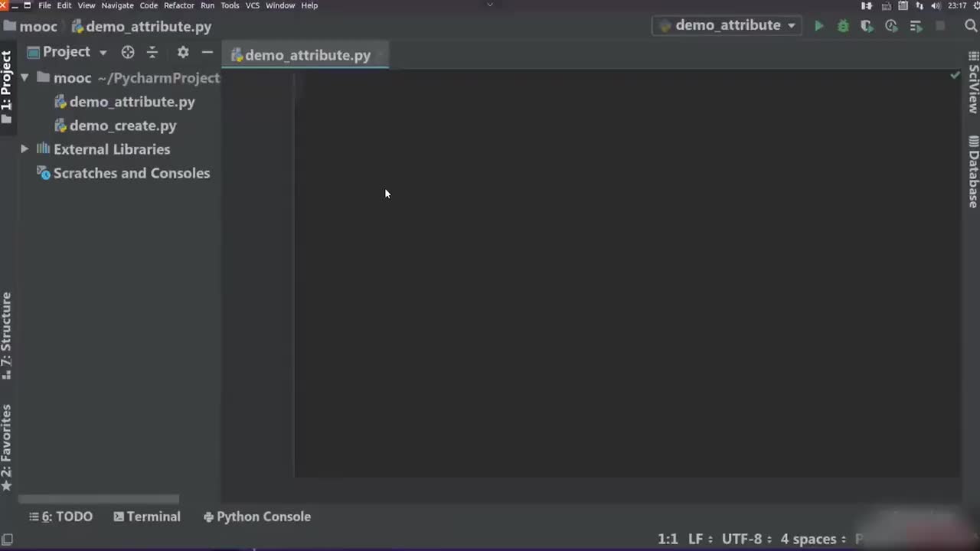Open the Python Console tool window
This screenshot has height=551, width=980.
point(257,517)
